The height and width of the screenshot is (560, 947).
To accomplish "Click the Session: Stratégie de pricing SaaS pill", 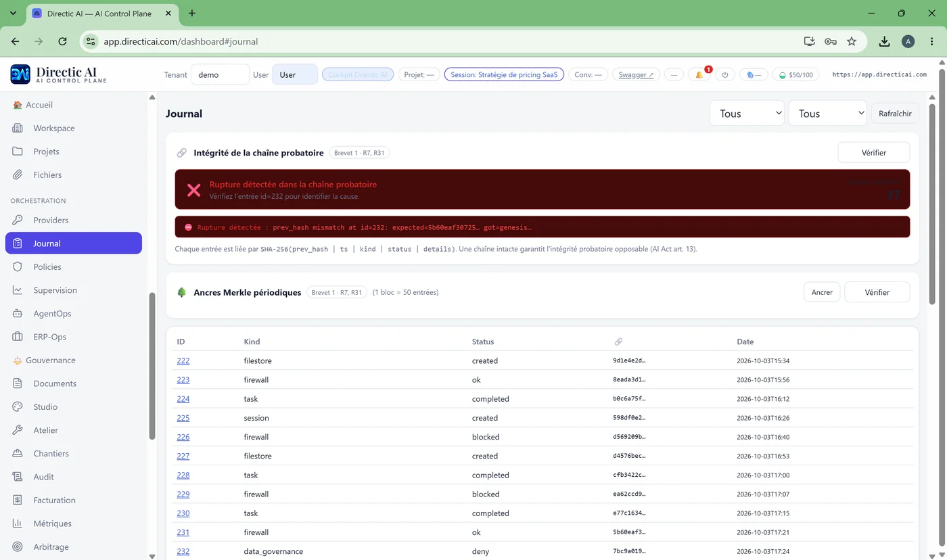I will (504, 74).
